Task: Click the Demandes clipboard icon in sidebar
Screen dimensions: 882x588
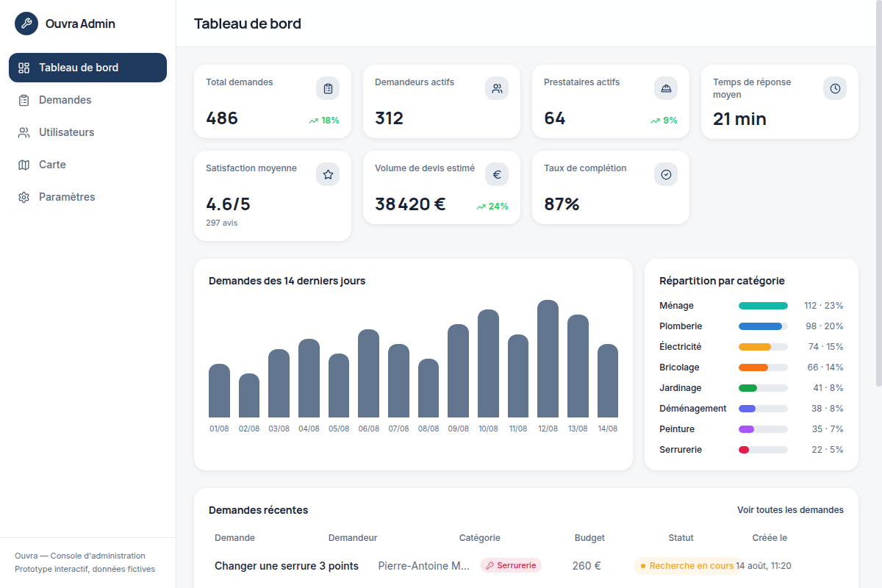Action: pyautogui.click(x=24, y=100)
